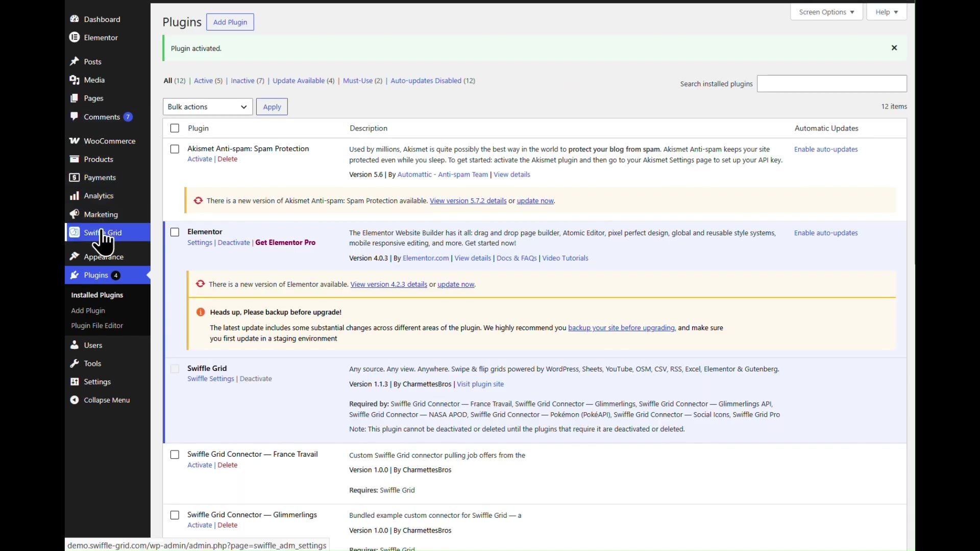Click the Apply bulk action button

(272, 107)
